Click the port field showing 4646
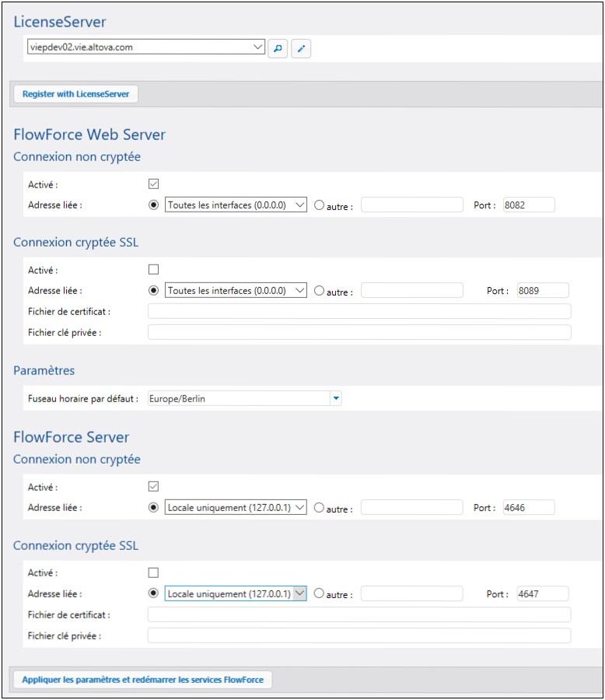 (x=529, y=508)
